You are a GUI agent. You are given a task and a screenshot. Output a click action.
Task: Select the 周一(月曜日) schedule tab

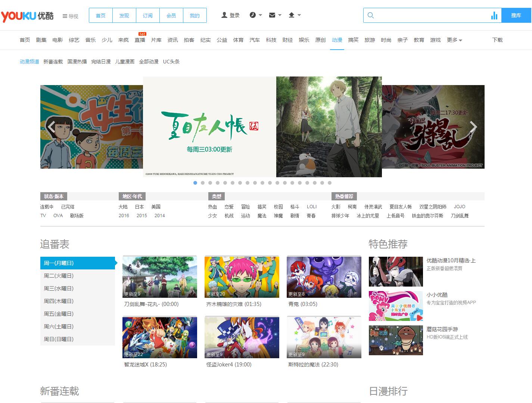click(x=78, y=263)
